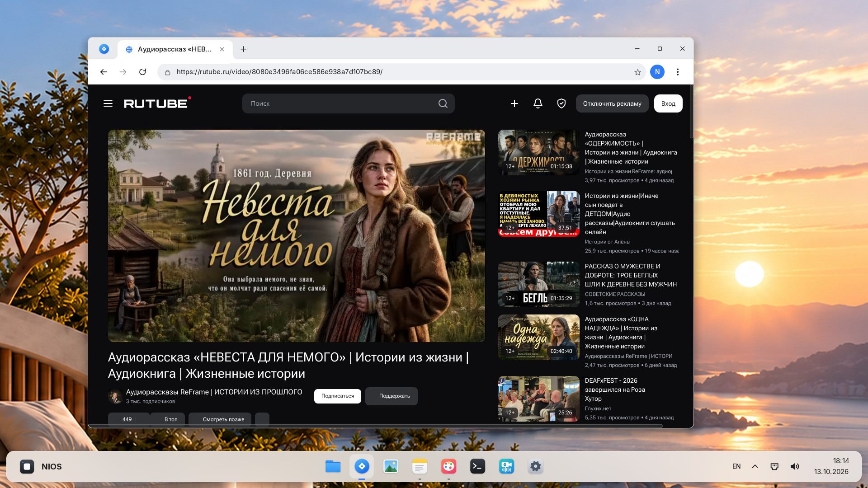This screenshot has width=868, height=488.
Task: Bookmark this page with the star icon
Action: (637, 72)
